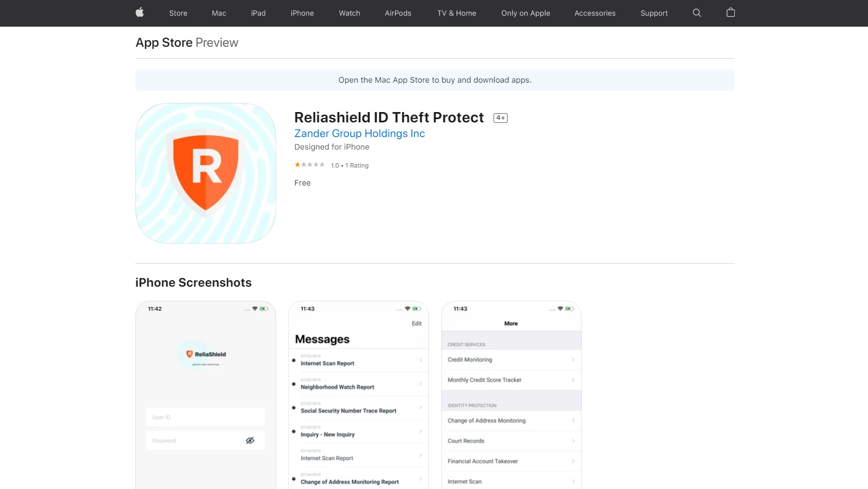Image resolution: width=868 pixels, height=489 pixels.
Task: Click the 4+ age rating badge
Action: 501,118
